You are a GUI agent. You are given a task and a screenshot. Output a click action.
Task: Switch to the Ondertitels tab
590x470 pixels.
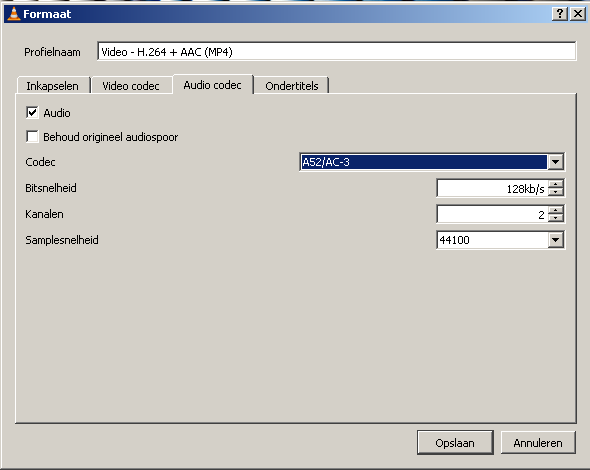pos(292,86)
